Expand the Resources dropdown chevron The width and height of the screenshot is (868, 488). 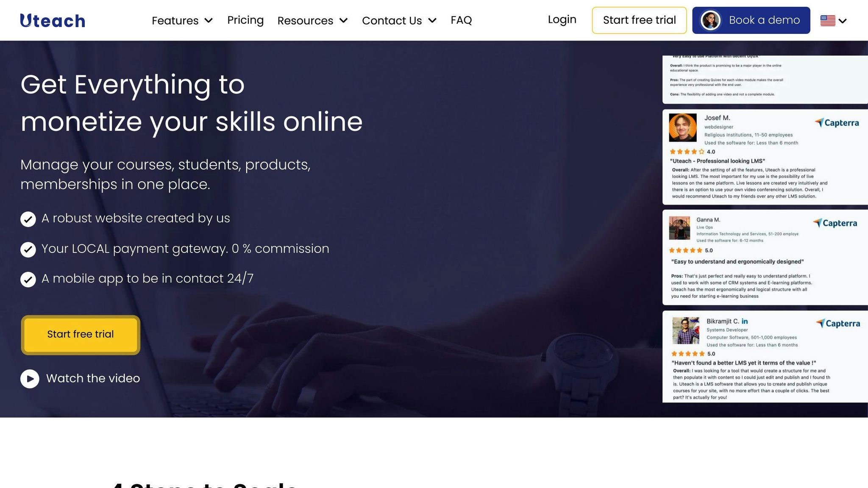[344, 20]
